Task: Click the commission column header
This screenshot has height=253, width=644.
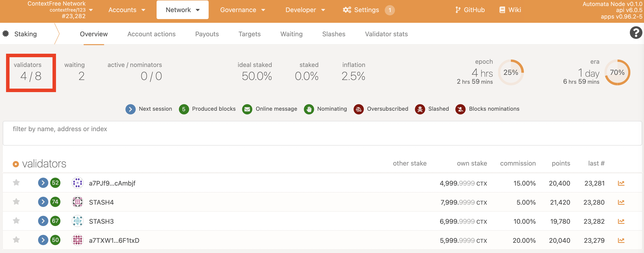Action: point(518,163)
